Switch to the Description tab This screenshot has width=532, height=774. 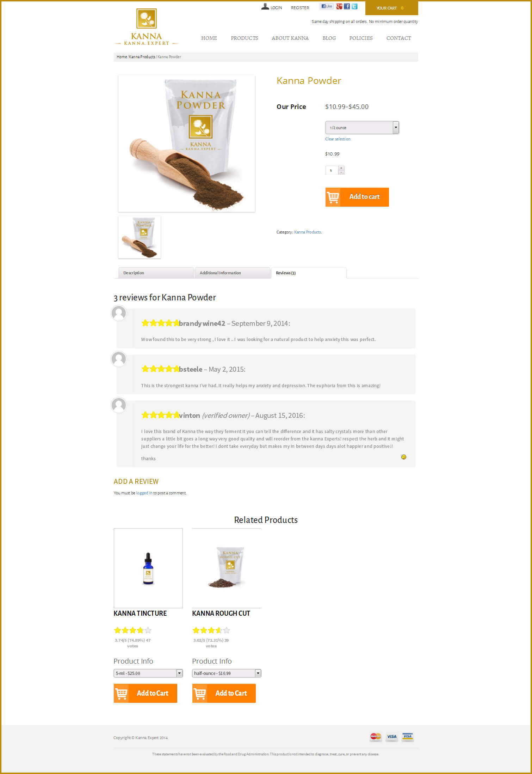point(156,273)
